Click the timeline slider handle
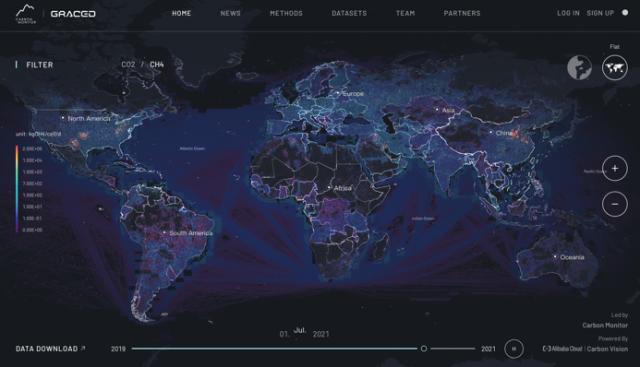This screenshot has width=640, height=367. pos(424,349)
